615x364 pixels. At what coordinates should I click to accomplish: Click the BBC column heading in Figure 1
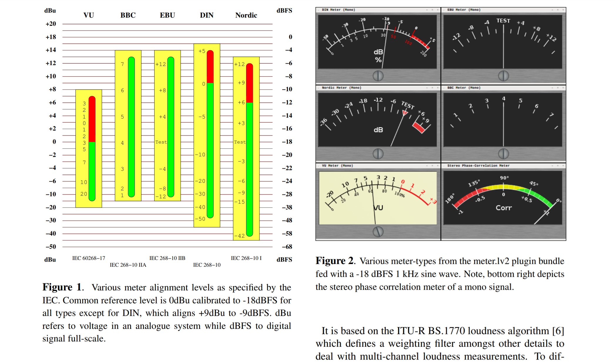coord(128,15)
